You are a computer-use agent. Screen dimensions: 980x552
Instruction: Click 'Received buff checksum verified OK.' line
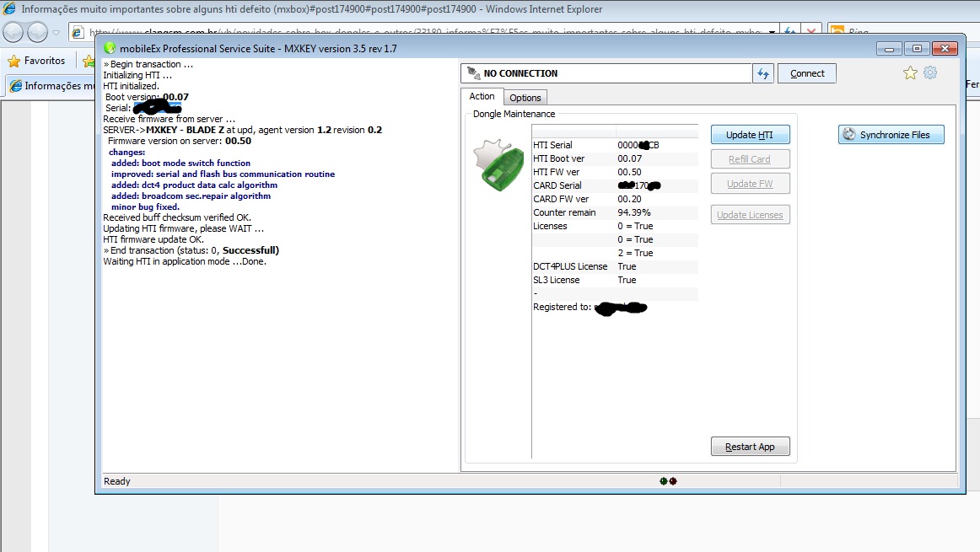pos(177,218)
